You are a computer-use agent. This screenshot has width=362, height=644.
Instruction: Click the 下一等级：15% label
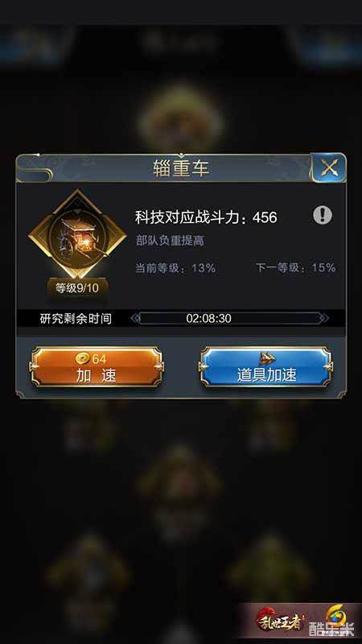click(295, 268)
